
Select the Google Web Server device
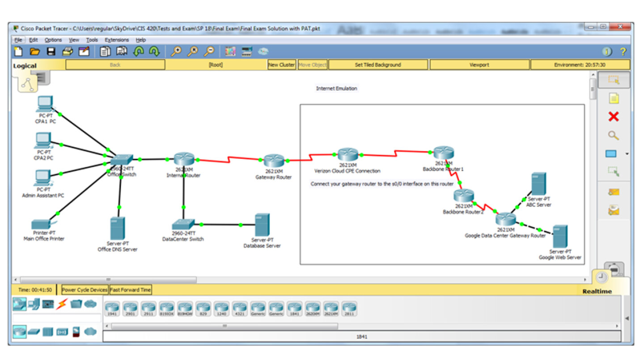(x=560, y=237)
